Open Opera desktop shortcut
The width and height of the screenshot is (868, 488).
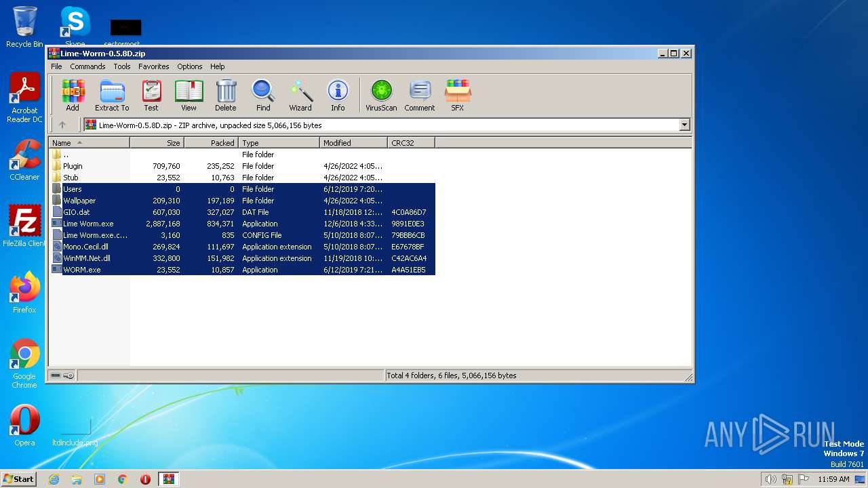pos(24,426)
